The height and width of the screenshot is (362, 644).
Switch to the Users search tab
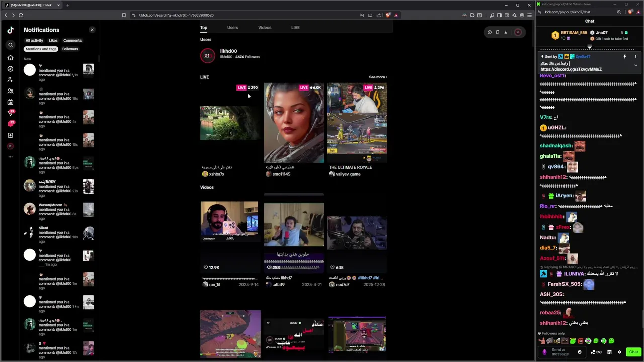tap(232, 28)
